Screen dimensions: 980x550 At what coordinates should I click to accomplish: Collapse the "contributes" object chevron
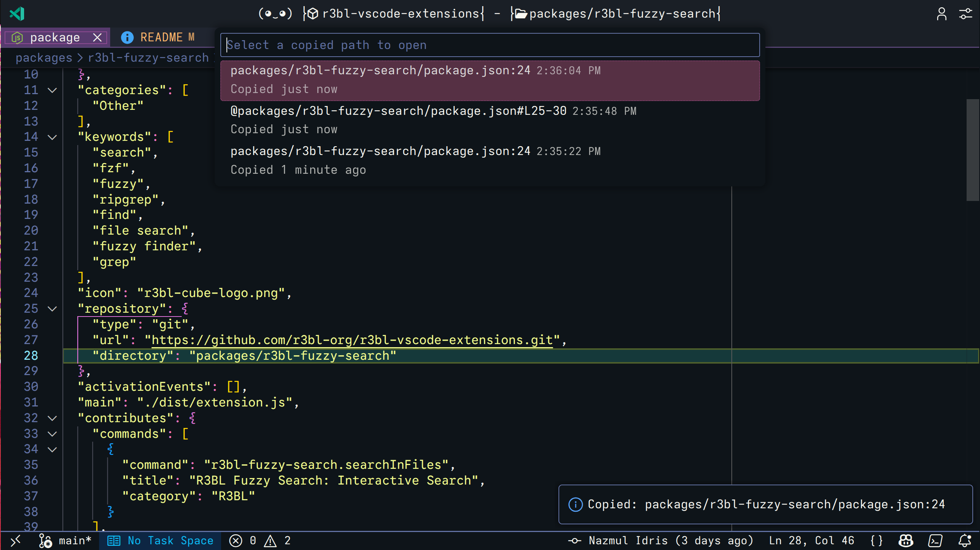(x=52, y=418)
